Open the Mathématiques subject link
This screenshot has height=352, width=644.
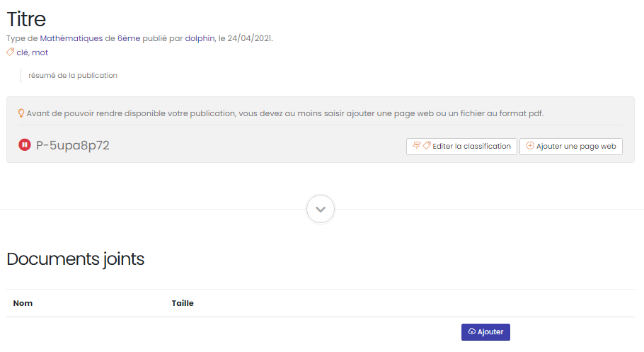[x=71, y=38]
